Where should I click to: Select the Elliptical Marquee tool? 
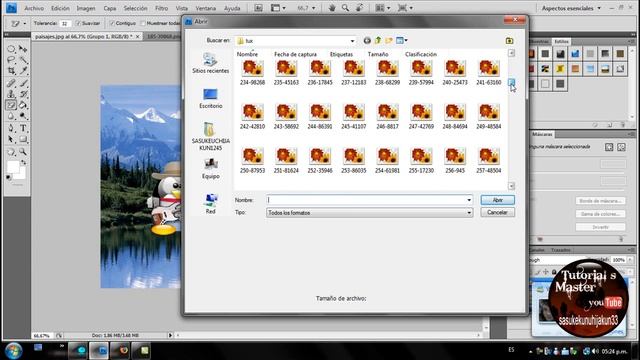point(11,49)
